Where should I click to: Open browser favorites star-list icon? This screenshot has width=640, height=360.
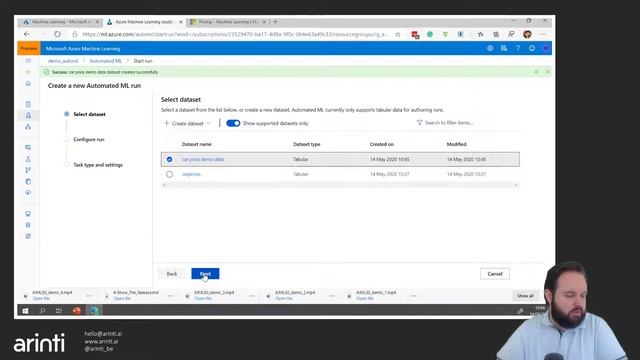(480, 34)
